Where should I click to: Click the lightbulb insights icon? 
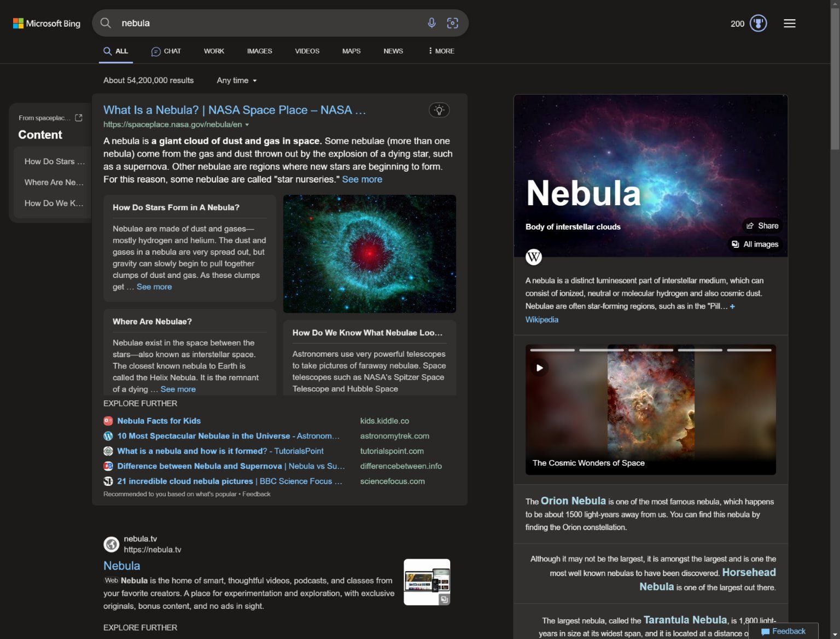(x=439, y=110)
